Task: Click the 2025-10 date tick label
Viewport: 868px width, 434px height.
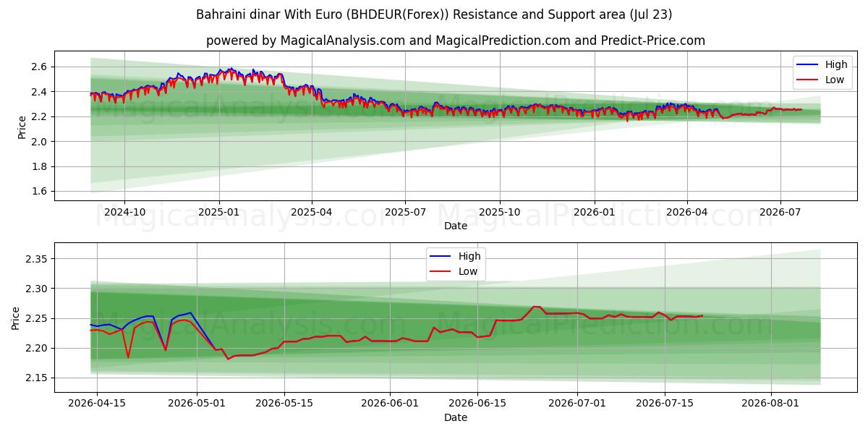Action: pyautogui.click(x=500, y=213)
